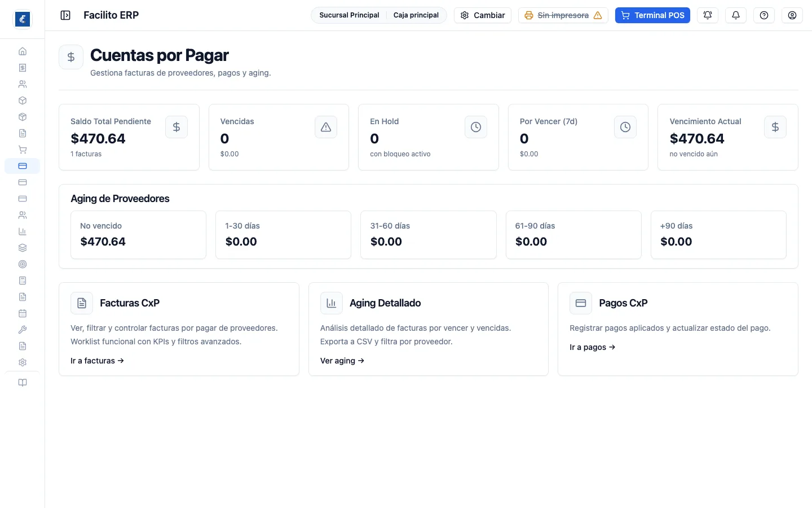Image resolution: width=812 pixels, height=508 pixels.
Task: Click the warning triangle icon in Vencidas card
Action: pyautogui.click(x=326, y=127)
